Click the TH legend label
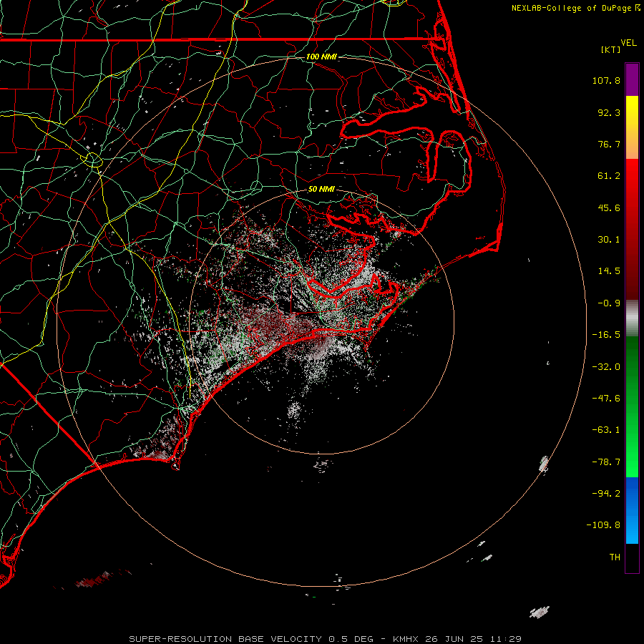Screen dimensions: 644x644 pyautogui.click(x=615, y=557)
